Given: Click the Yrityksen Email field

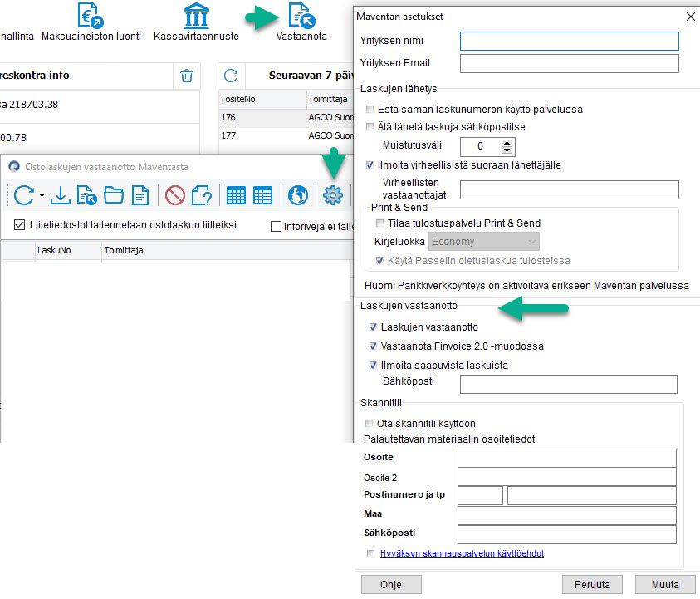Looking at the screenshot, I should pos(570,63).
